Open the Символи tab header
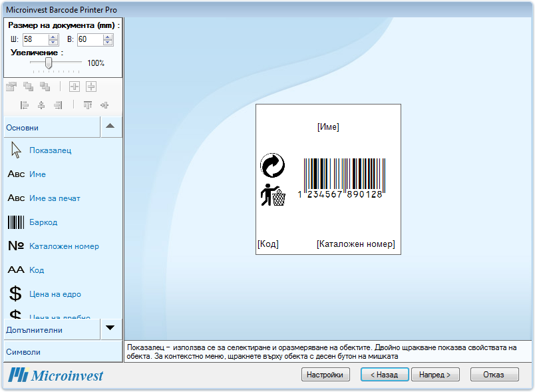This screenshot has width=535, height=392. click(x=63, y=352)
